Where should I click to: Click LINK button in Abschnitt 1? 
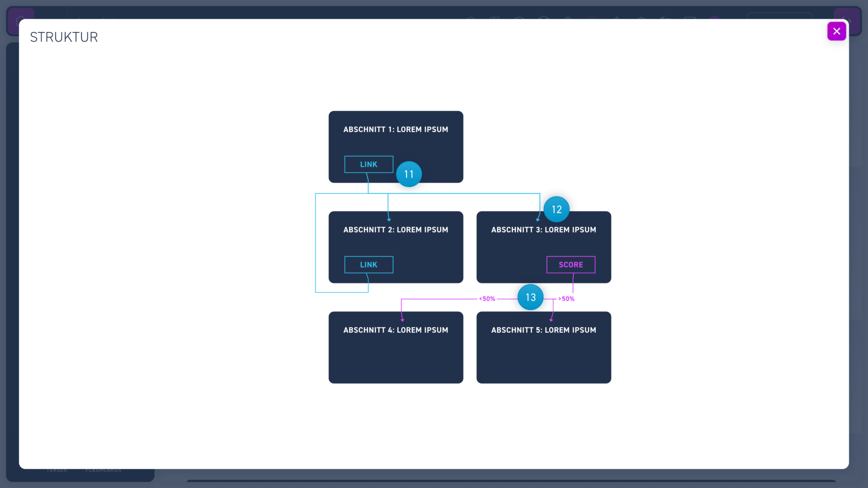[368, 164]
